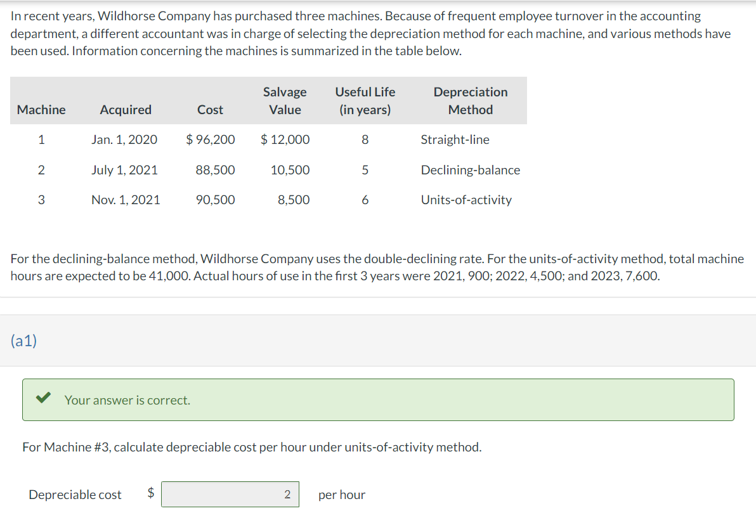
Task: Click the depreciable cost per hour input field
Action: (230, 494)
